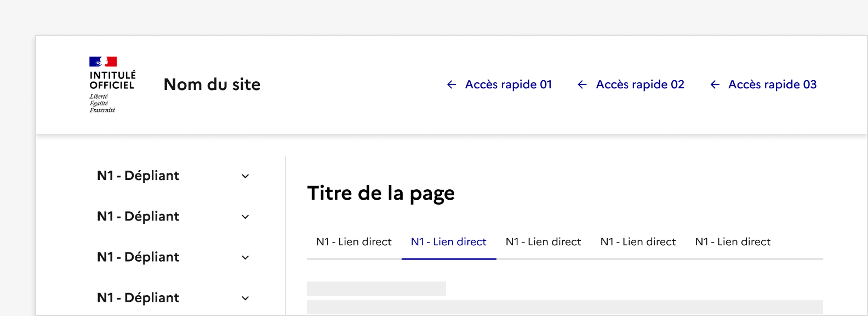Open the Accès rapide 03 link text
This screenshot has width=868, height=316.
(772, 84)
